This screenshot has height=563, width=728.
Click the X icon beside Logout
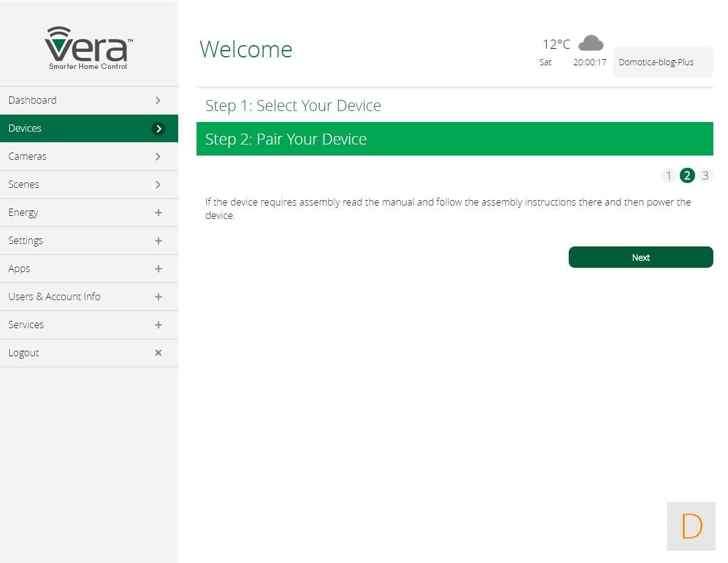(158, 353)
